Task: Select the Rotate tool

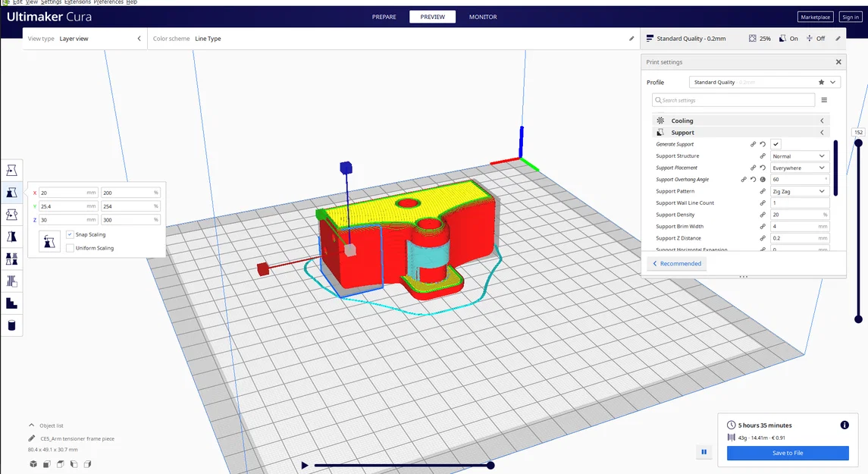Action: (x=11, y=214)
